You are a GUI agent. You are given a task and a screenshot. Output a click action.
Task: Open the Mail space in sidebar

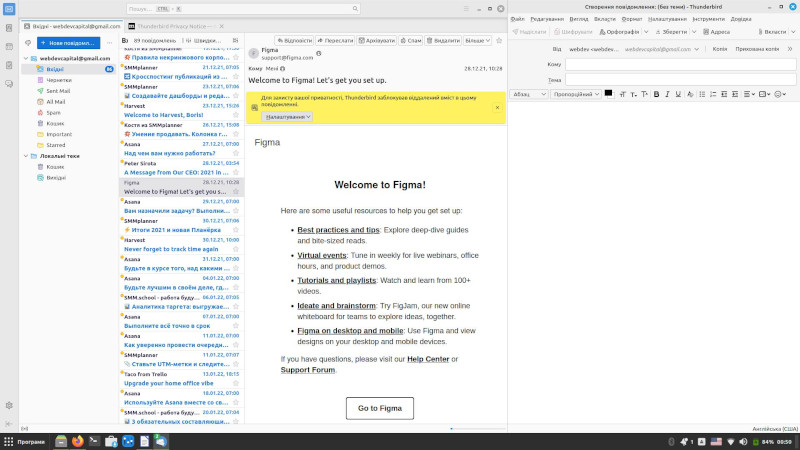[x=9, y=9]
